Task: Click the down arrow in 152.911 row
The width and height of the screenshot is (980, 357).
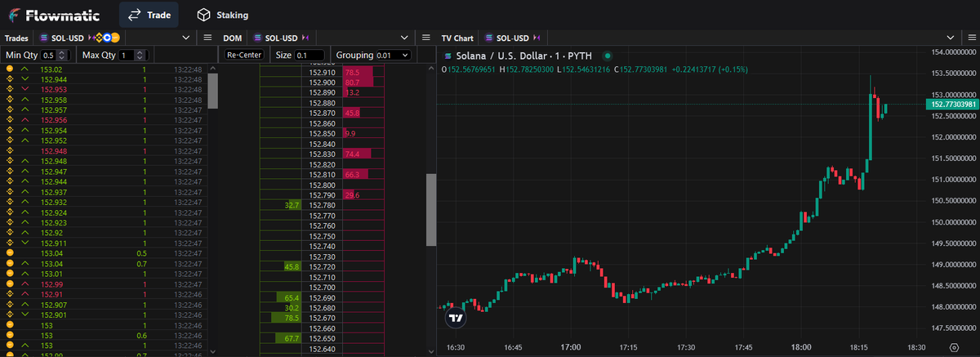Action: coord(25,243)
